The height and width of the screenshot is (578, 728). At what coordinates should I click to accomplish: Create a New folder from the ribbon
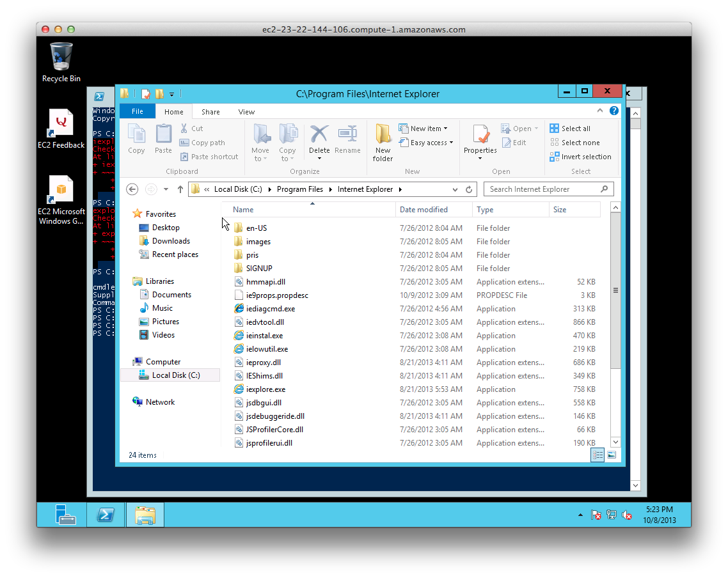click(383, 143)
